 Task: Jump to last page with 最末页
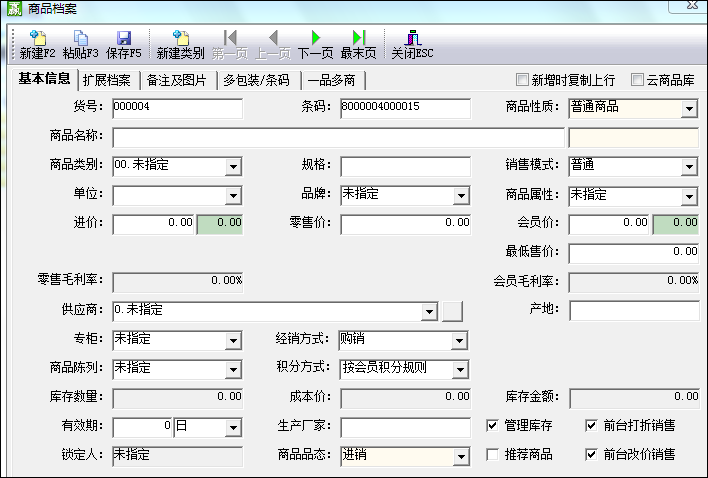tap(359, 45)
